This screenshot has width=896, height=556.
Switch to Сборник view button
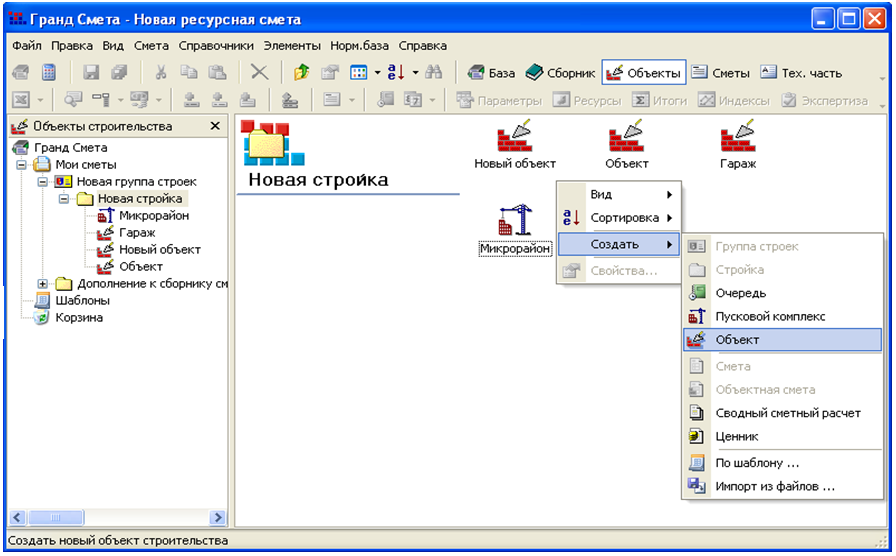pyautogui.click(x=560, y=73)
